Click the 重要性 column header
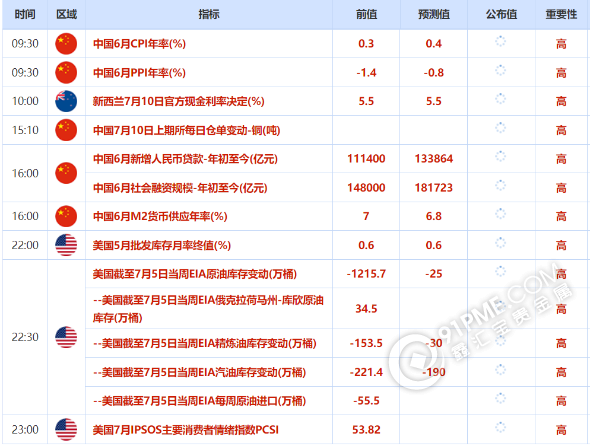The width and height of the screenshot is (590, 446). click(561, 14)
